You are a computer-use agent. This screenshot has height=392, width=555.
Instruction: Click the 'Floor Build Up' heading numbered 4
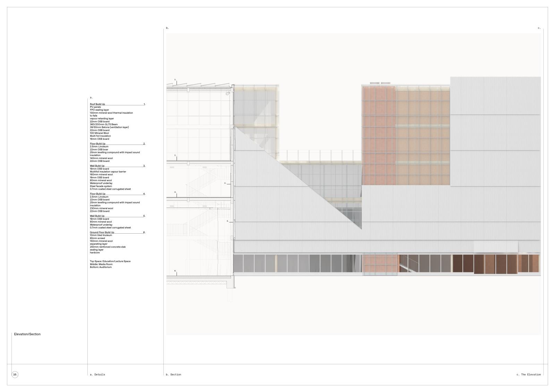click(x=97, y=194)
